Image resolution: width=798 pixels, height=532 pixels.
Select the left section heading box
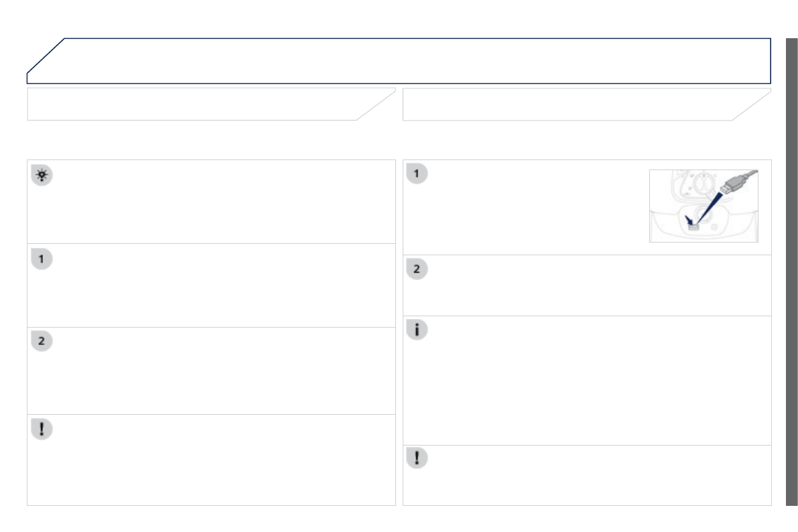click(201, 104)
